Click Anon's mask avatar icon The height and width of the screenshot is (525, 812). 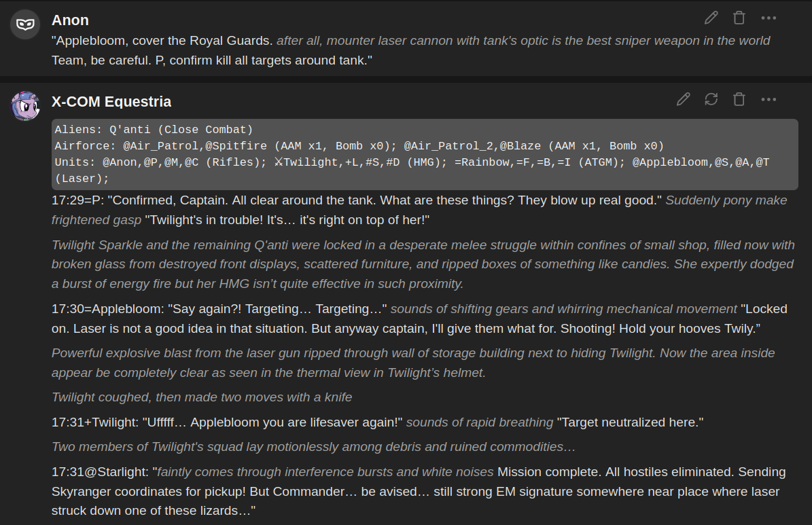coord(25,24)
